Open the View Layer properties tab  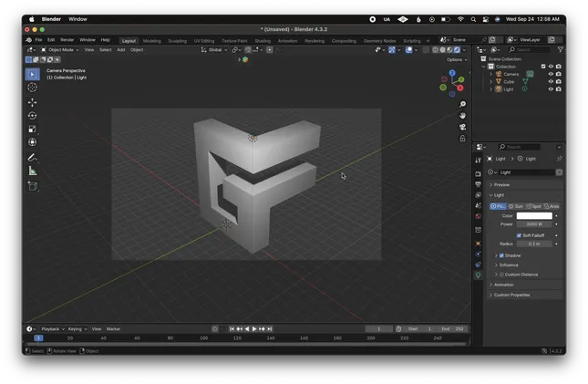[x=478, y=195]
